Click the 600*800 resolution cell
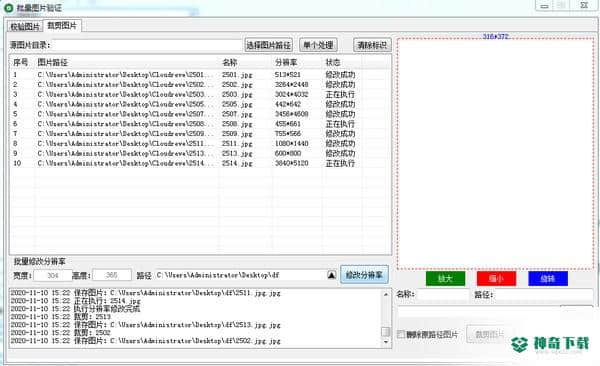Viewport: 600px width, 366px height. (288, 154)
